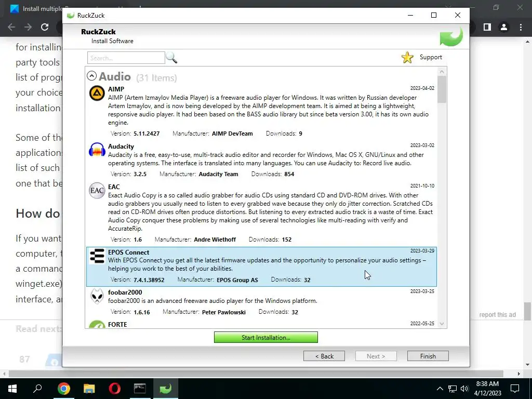This screenshot has width=532, height=399.
Task: Click the Next button
Action: (376, 356)
